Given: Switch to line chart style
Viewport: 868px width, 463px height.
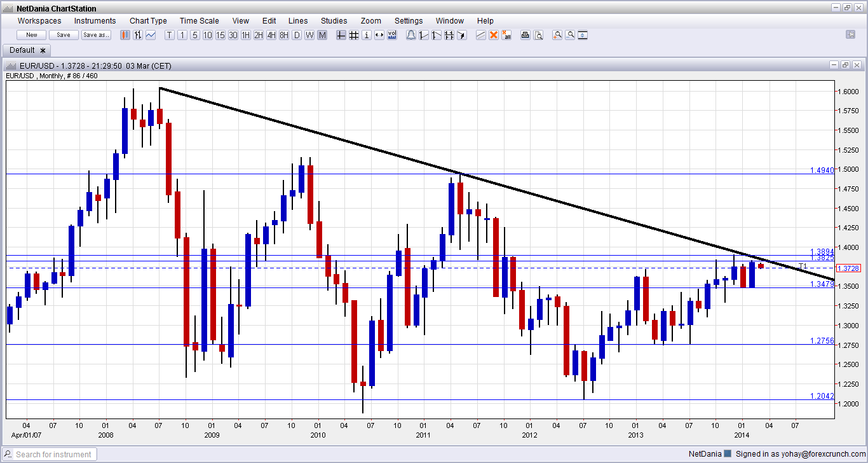Looking at the screenshot, I should [151, 35].
